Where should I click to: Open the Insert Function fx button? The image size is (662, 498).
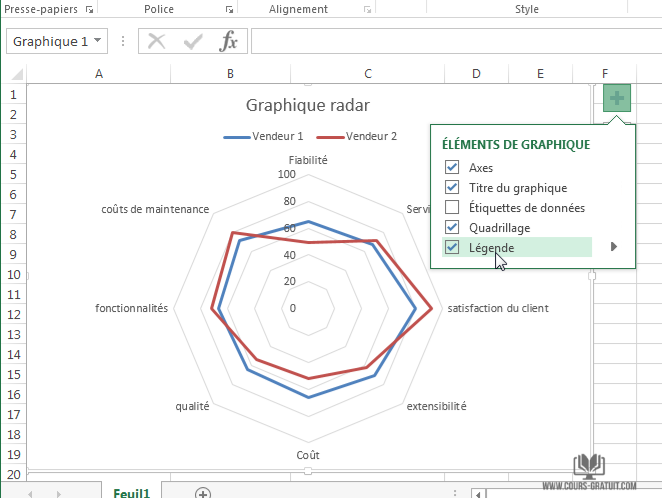click(x=229, y=41)
